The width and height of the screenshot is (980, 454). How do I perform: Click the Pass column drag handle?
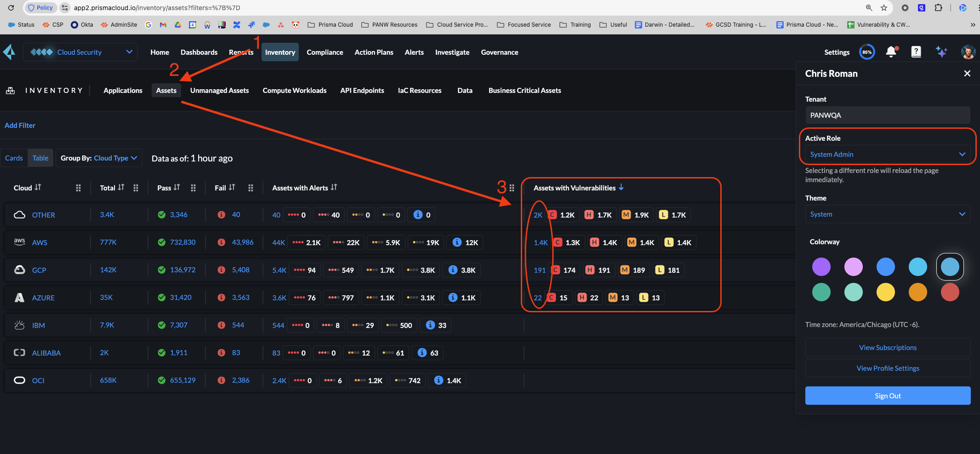pyautogui.click(x=193, y=188)
